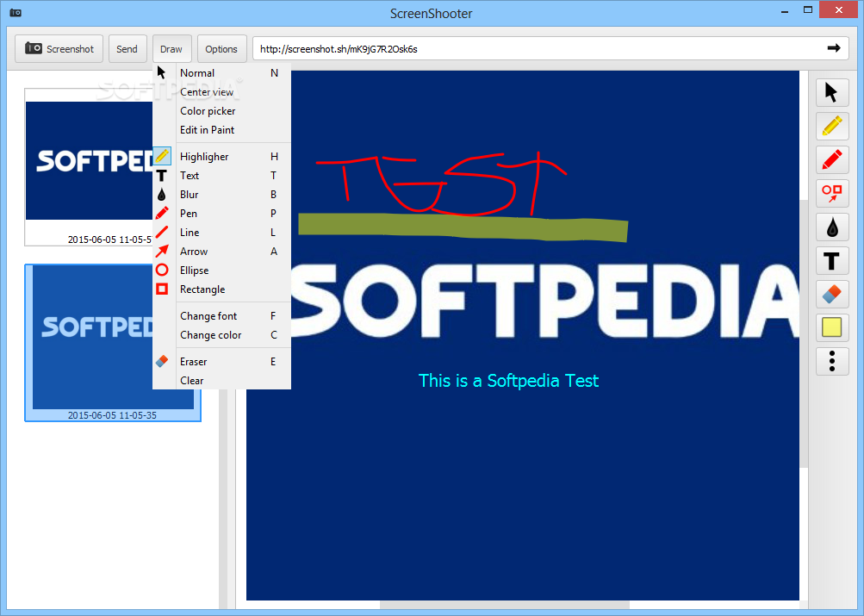
Task: Choose Ellipse from the Draw menu
Action: [221, 271]
